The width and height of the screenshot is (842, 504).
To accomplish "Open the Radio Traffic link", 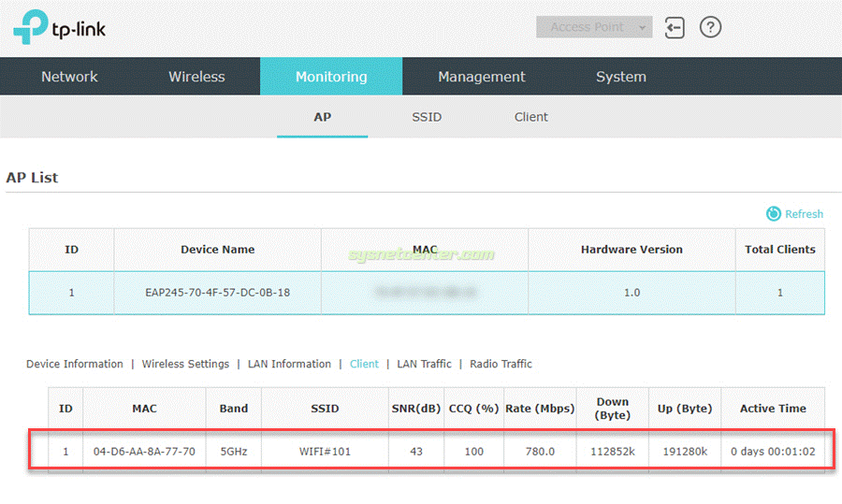I will (501, 364).
